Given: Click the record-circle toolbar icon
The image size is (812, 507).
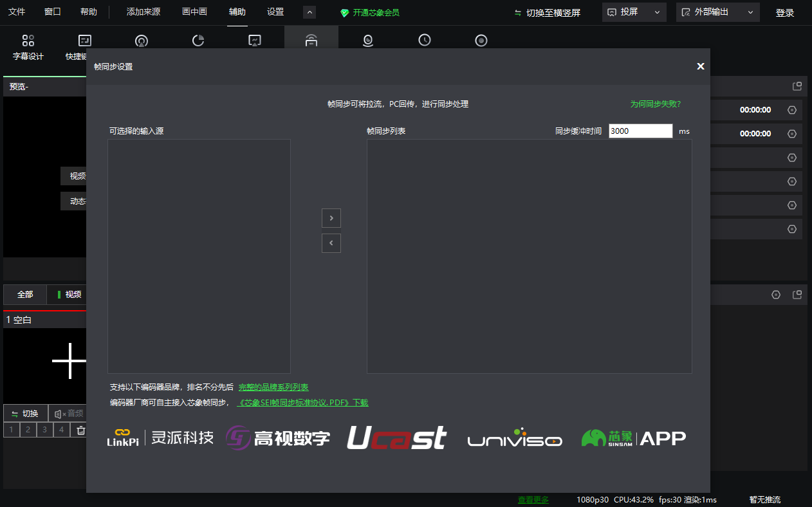Looking at the screenshot, I should coord(481,41).
